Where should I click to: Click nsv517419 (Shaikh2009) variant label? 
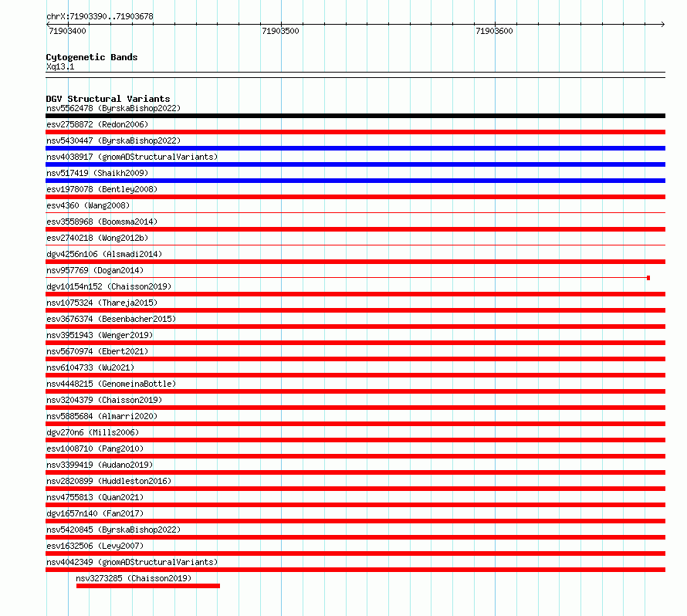coord(97,173)
